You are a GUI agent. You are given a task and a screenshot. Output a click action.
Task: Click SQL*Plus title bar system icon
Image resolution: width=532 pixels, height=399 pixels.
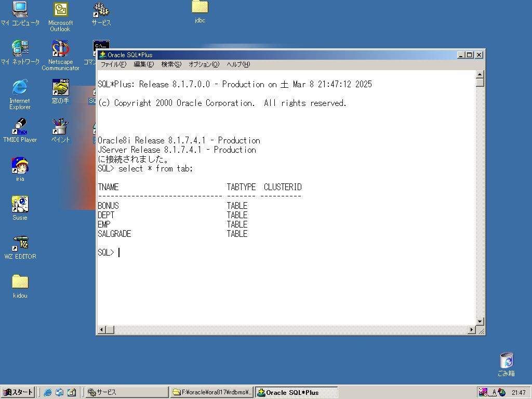[x=102, y=55]
